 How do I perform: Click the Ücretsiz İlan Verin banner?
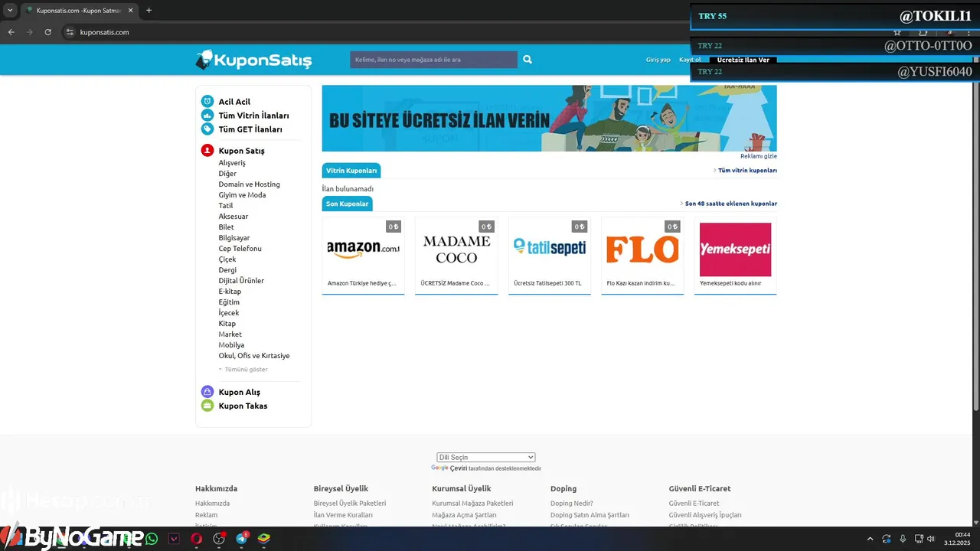tap(550, 118)
